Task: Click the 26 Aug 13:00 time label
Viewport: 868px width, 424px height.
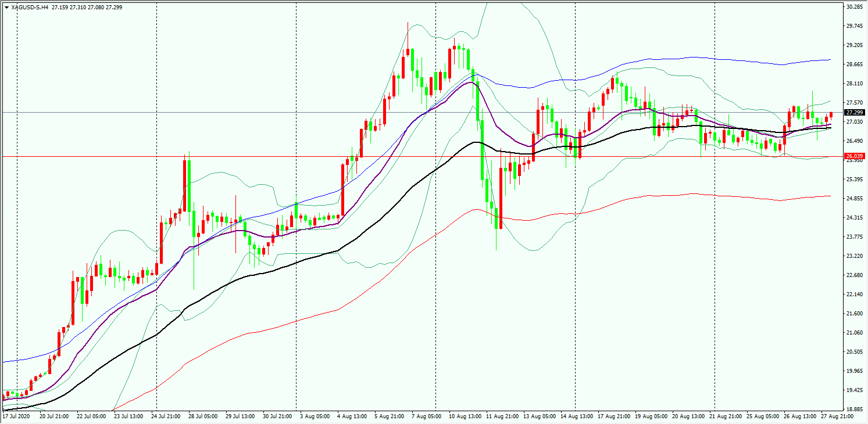Action: click(x=799, y=416)
